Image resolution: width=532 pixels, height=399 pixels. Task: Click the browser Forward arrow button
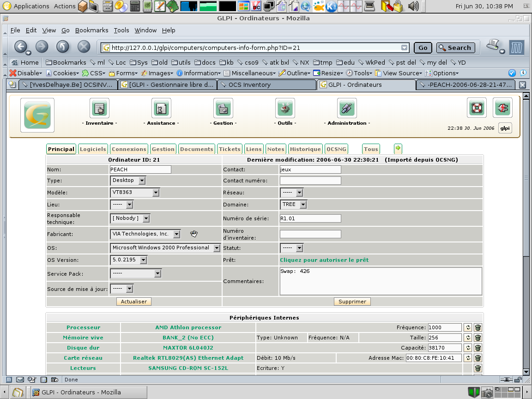42,47
